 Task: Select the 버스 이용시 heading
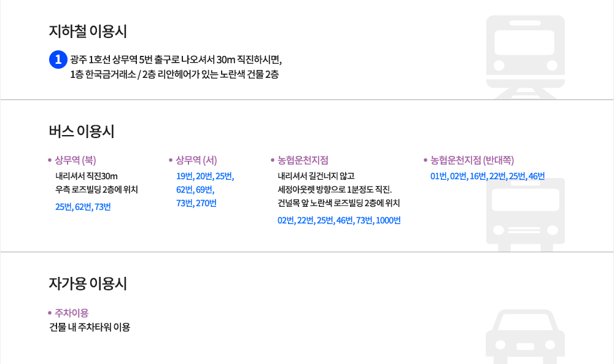[x=82, y=131]
